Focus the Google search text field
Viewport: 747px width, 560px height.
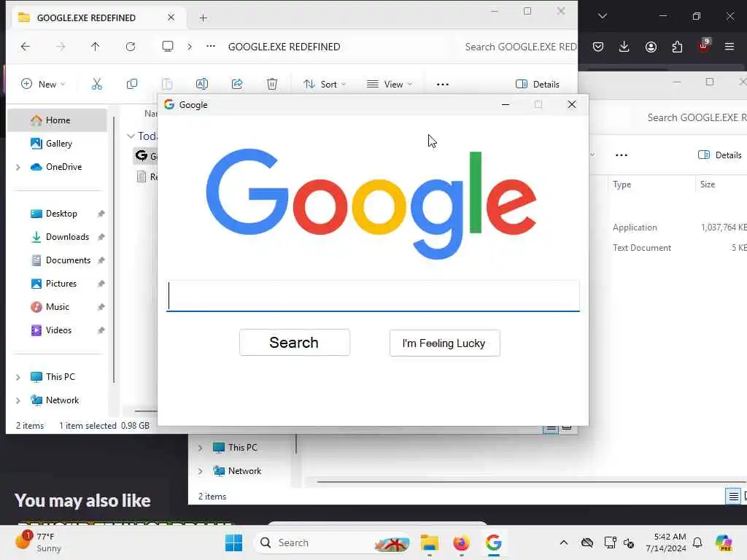tap(373, 296)
